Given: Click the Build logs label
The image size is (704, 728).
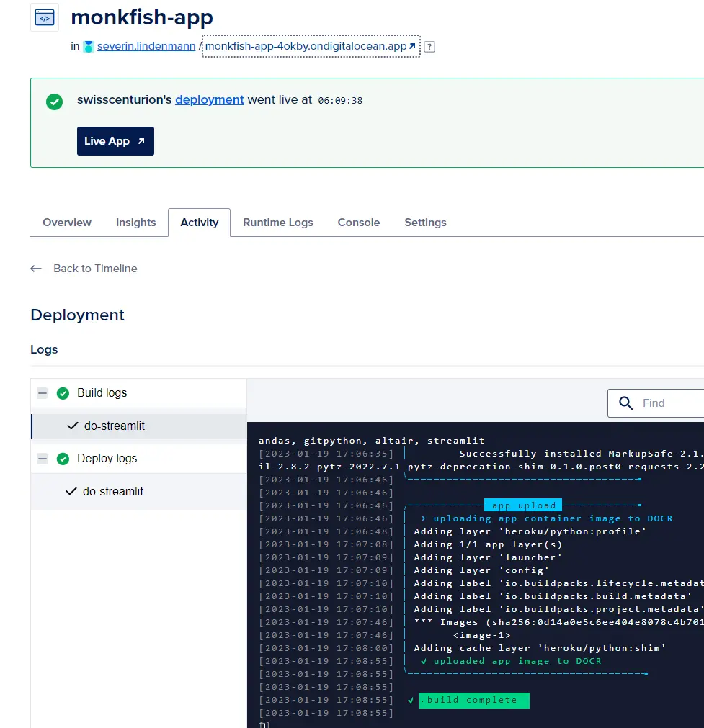Looking at the screenshot, I should click(102, 392).
